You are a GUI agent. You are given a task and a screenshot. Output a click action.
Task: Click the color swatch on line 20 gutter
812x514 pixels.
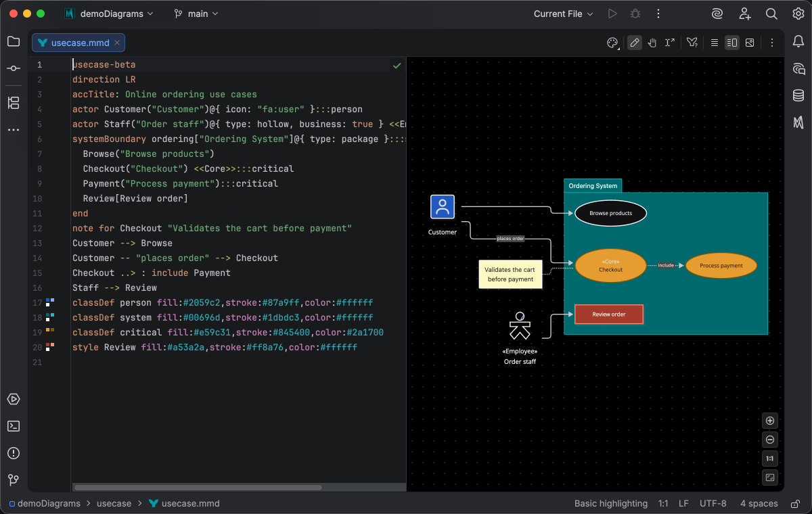[x=50, y=347]
